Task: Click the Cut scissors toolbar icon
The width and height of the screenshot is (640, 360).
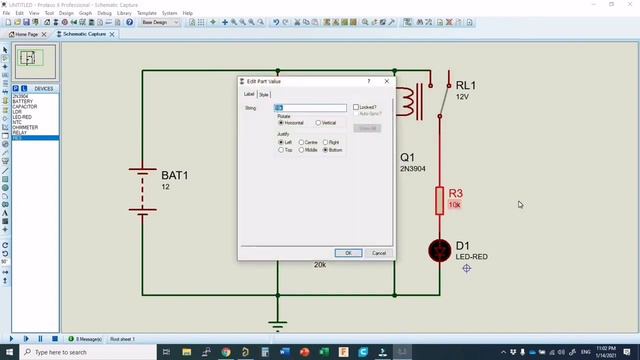Action: 297,22
